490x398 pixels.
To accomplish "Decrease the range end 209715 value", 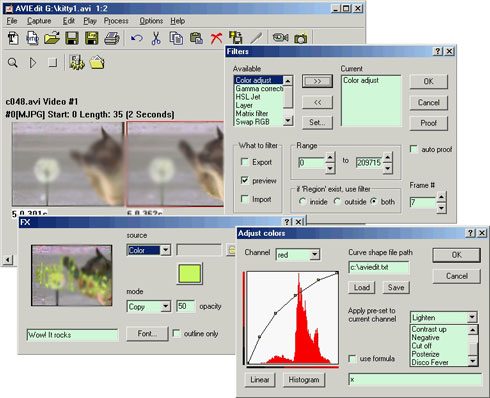I will click(387, 168).
